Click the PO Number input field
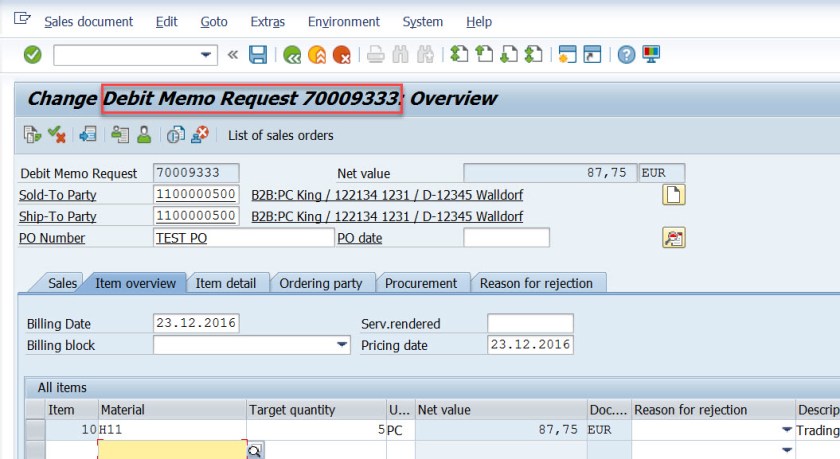This screenshot has height=459, width=840. click(x=243, y=238)
